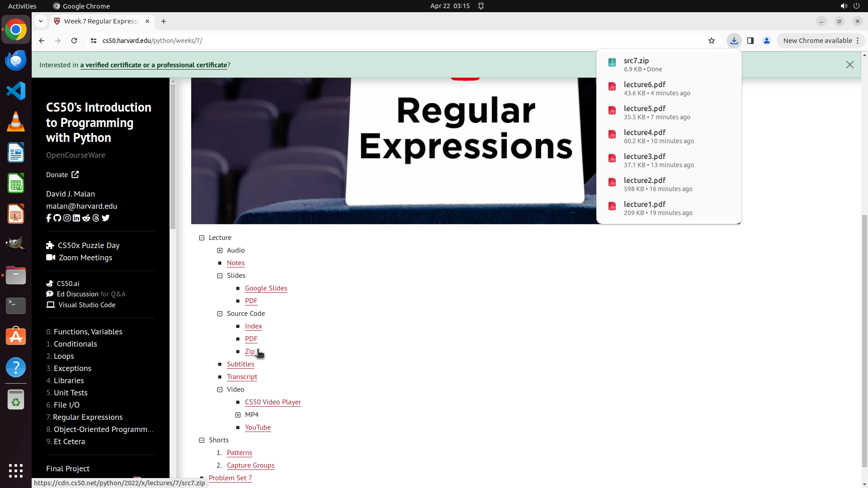The image size is (868, 488).
Task: Collapse the Lecture tree section
Action: click(x=202, y=238)
